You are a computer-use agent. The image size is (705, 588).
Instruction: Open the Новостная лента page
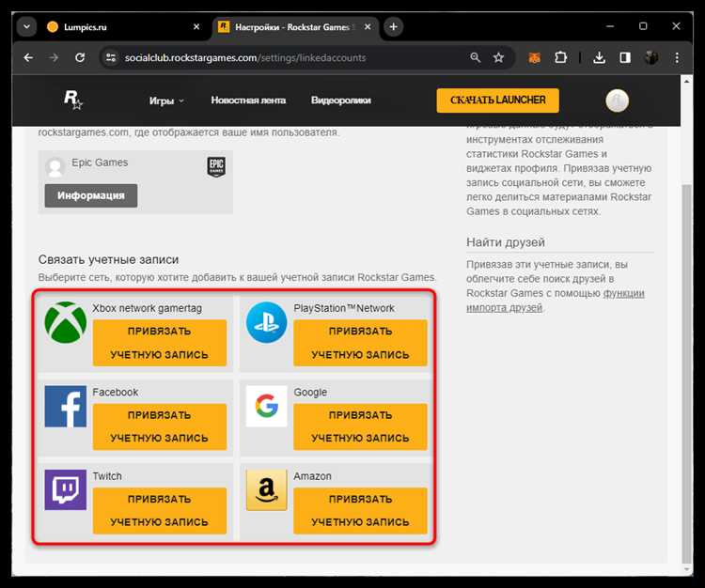248,101
